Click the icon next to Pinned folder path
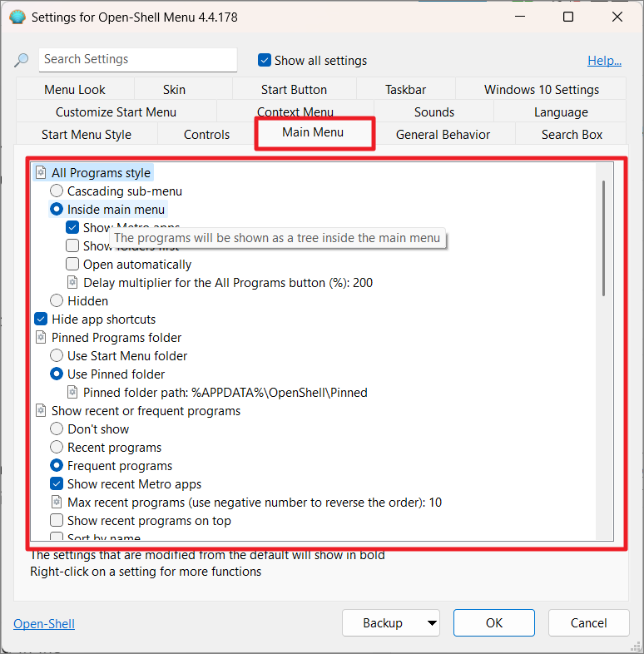 click(72, 392)
